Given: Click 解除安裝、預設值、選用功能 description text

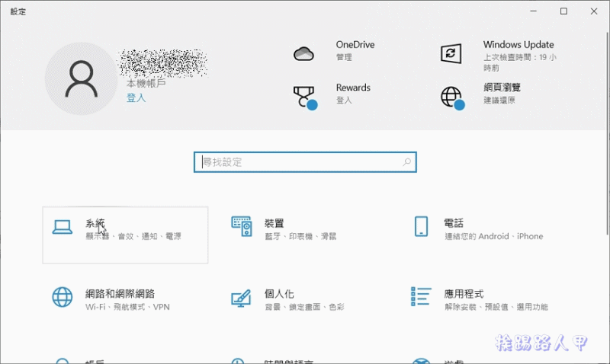Looking at the screenshot, I should (x=496, y=307).
